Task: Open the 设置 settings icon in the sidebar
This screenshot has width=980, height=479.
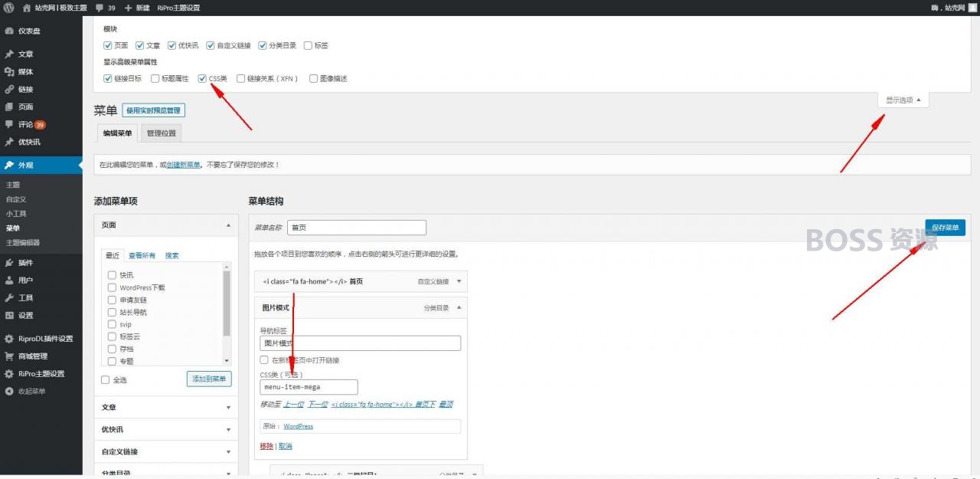Action: pos(9,315)
